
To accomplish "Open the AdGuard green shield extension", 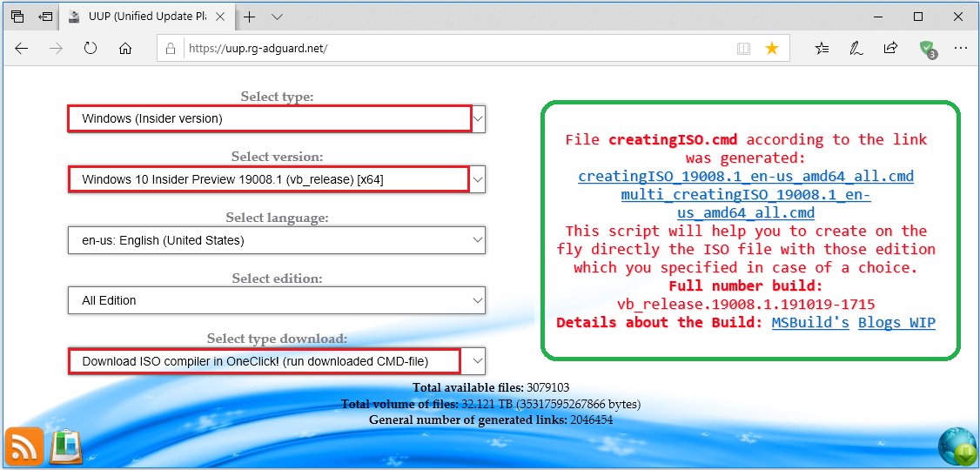I will coord(926,48).
